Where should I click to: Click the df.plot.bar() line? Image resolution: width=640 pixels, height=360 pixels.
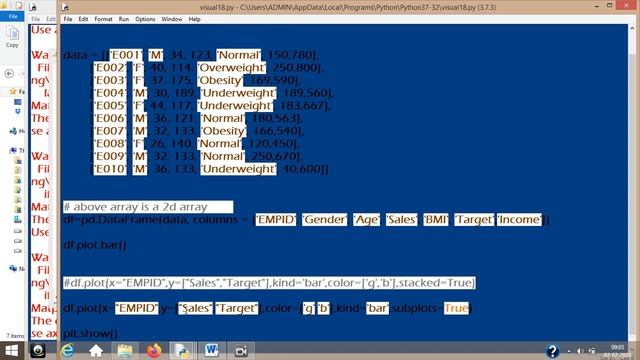pyautogui.click(x=95, y=245)
